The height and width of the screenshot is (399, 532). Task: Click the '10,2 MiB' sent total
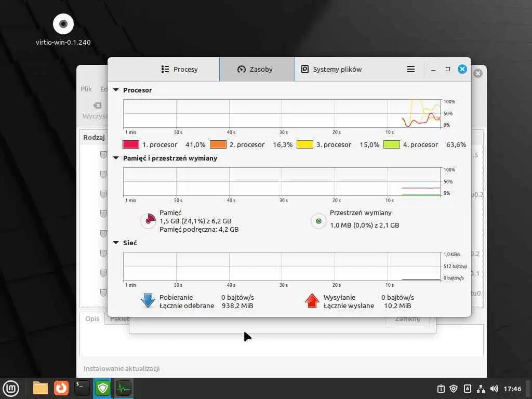397,305
